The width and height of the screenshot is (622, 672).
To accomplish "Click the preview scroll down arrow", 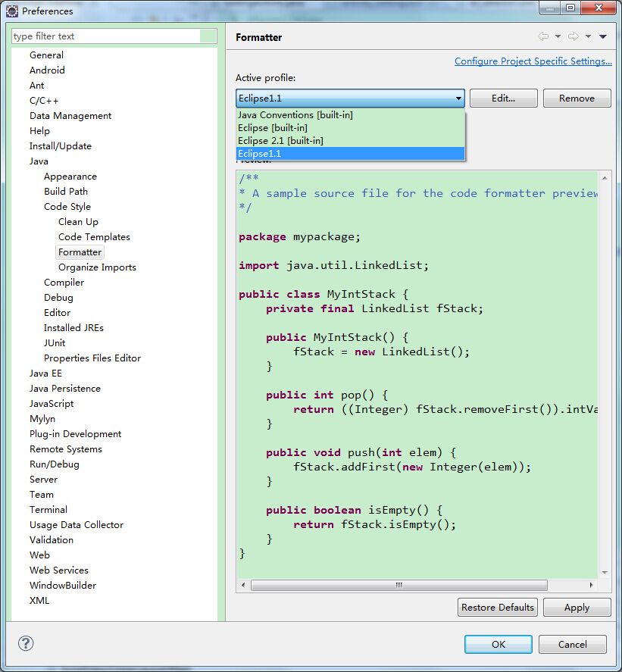I will (605, 573).
